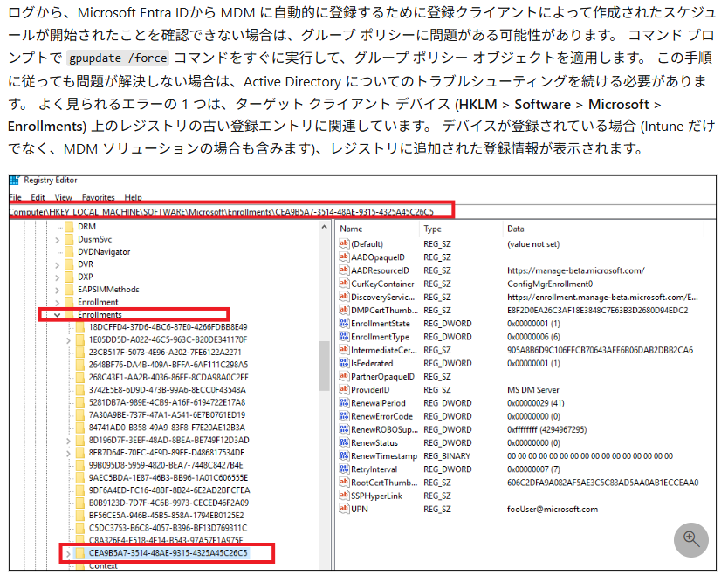Collapse the Enrollments tree node
This screenshot has height=582, width=728.
tap(57, 315)
